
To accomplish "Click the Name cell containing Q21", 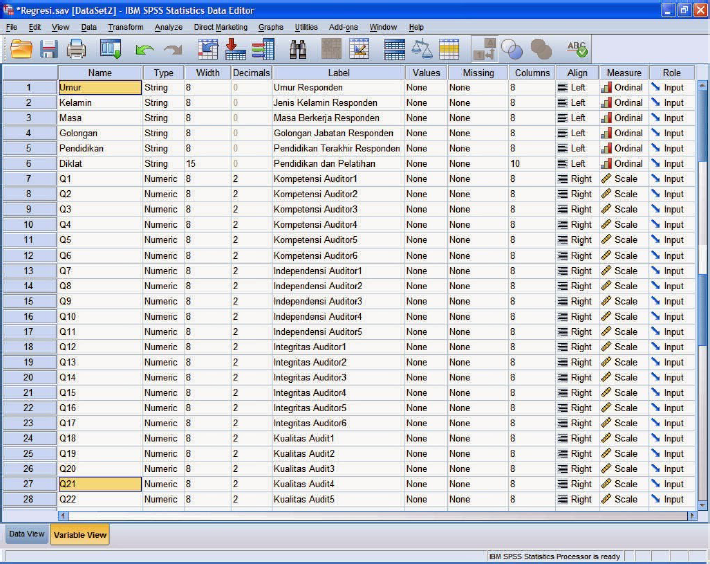I will click(x=99, y=485).
